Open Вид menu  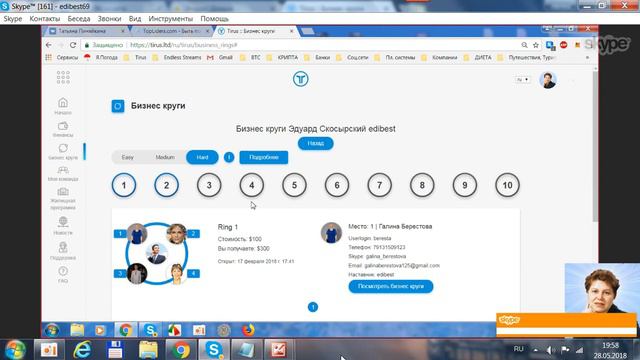[135, 19]
